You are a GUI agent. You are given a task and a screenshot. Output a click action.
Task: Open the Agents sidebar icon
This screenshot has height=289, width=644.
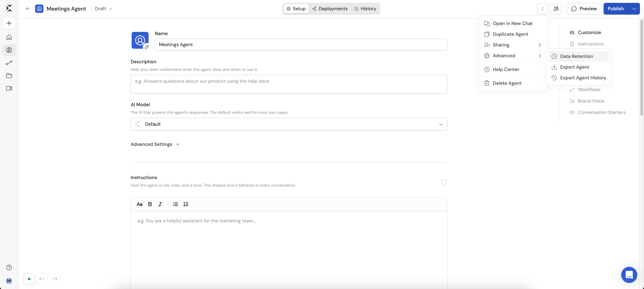point(9,50)
